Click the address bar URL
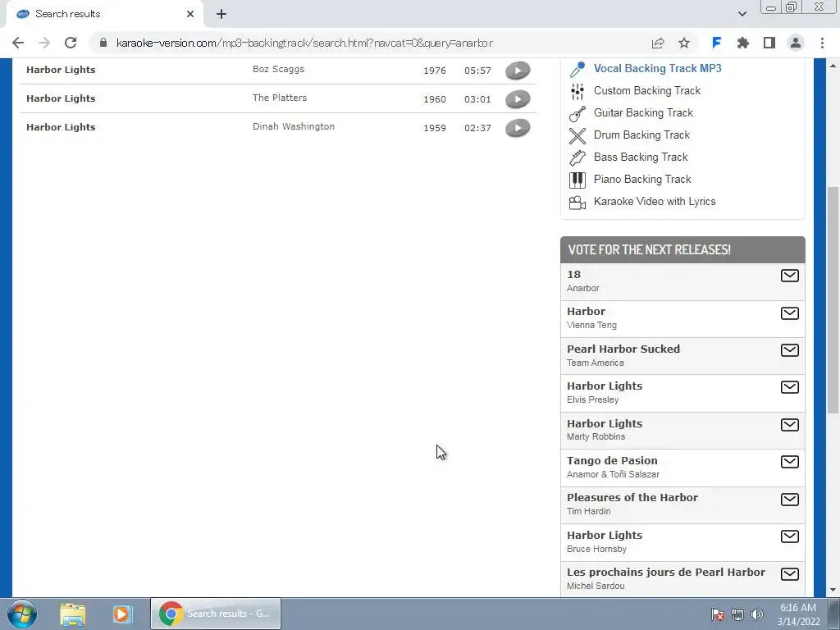The height and width of the screenshot is (630, 840). (304, 43)
